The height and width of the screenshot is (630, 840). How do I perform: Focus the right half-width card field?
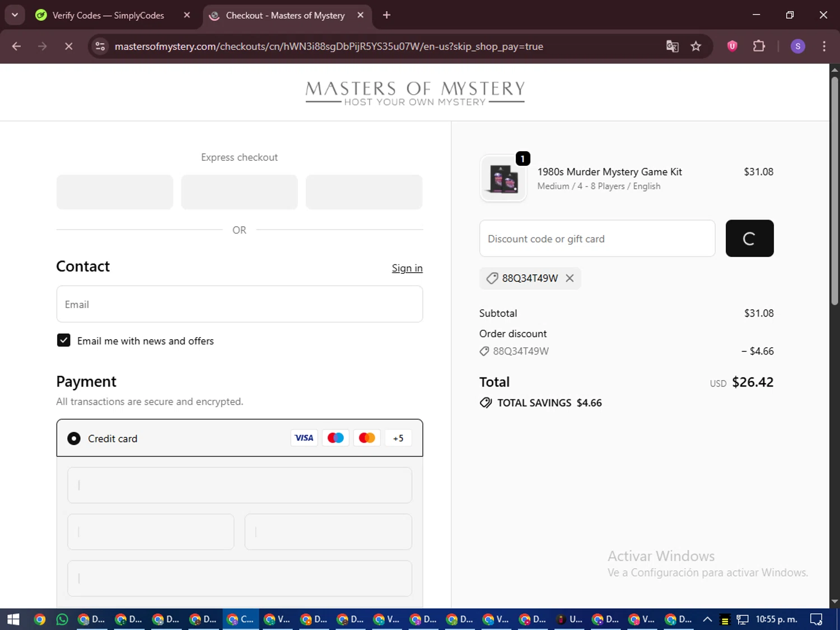tap(328, 532)
